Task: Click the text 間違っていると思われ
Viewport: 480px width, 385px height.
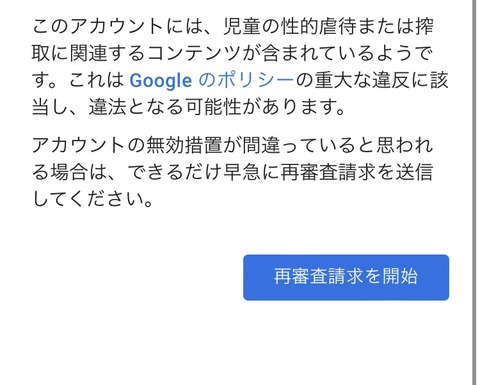Action: click(338, 145)
